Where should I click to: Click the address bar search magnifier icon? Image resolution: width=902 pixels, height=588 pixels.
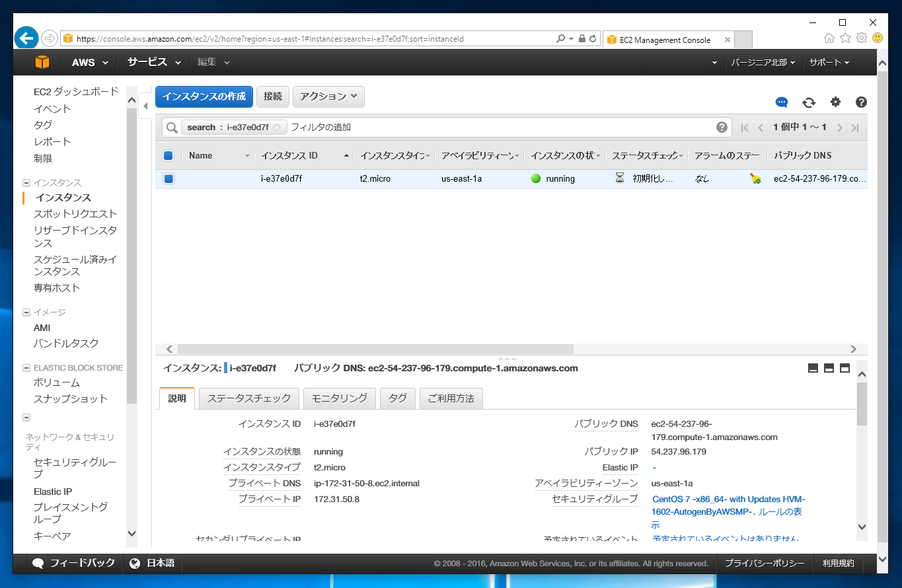coord(561,39)
